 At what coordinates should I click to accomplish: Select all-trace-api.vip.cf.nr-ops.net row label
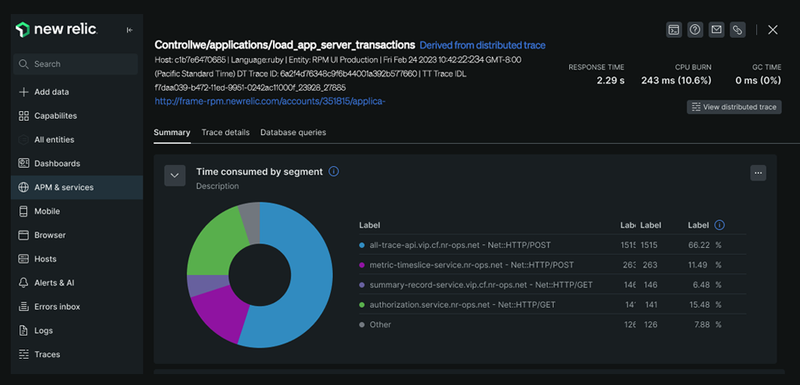tap(460, 245)
